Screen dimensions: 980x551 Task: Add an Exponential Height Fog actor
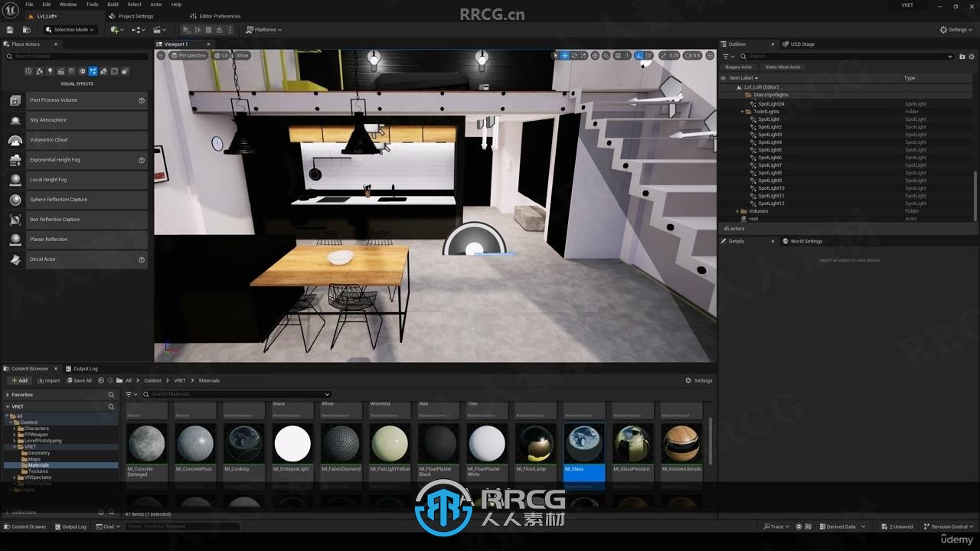coord(75,160)
